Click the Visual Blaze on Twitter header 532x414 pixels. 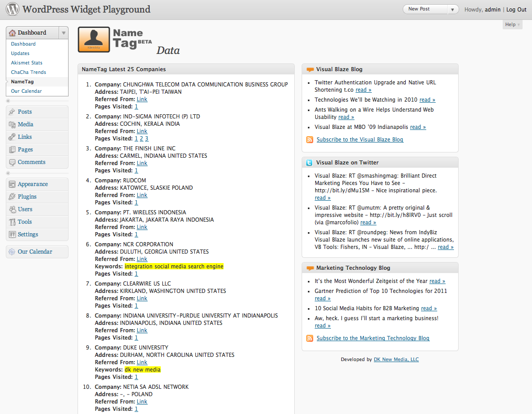[380, 162]
